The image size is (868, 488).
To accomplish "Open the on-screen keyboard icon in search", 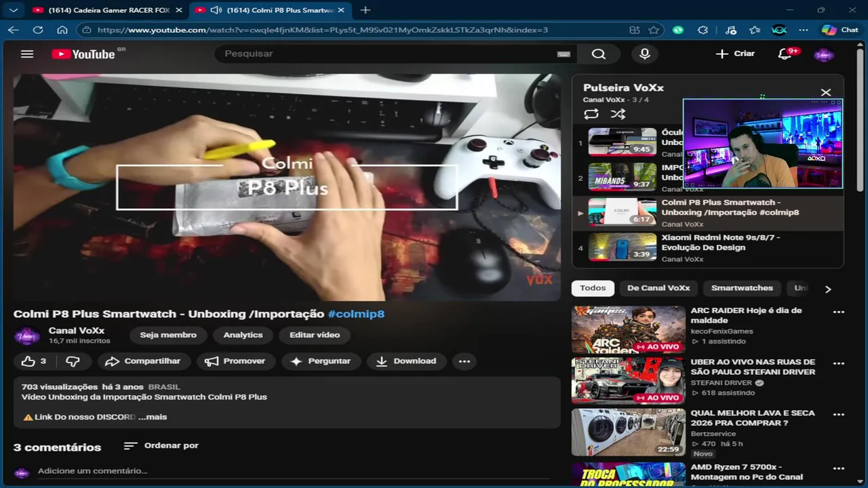I will coord(564,54).
